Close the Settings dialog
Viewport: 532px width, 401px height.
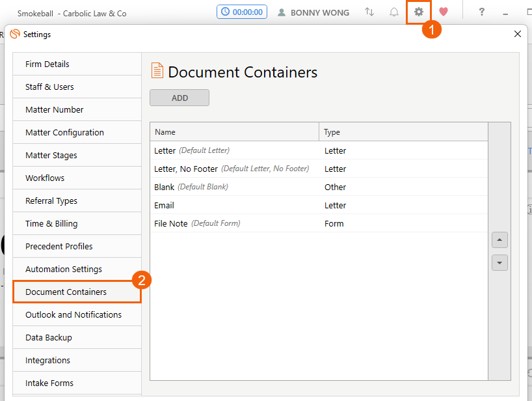coord(518,34)
